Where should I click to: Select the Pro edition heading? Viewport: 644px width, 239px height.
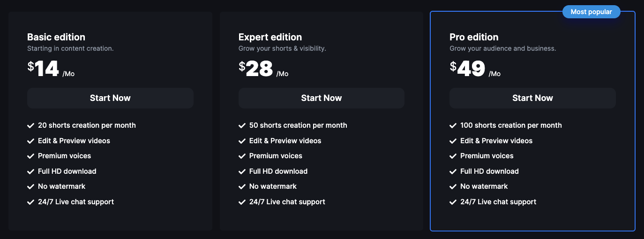pos(474,37)
